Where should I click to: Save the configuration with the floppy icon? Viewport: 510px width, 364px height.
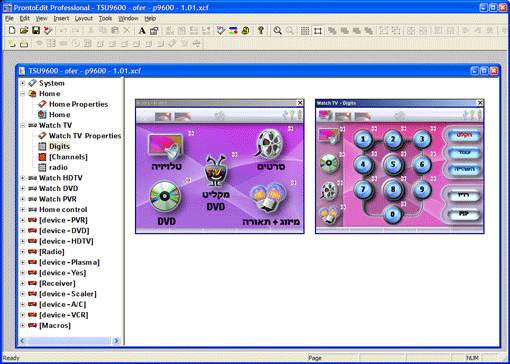[x=36, y=31]
